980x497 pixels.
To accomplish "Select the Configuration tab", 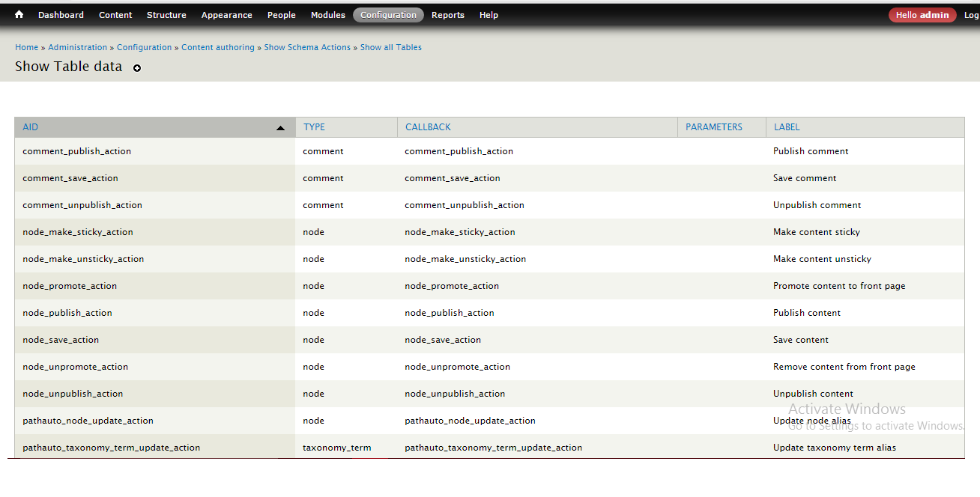I will (388, 15).
